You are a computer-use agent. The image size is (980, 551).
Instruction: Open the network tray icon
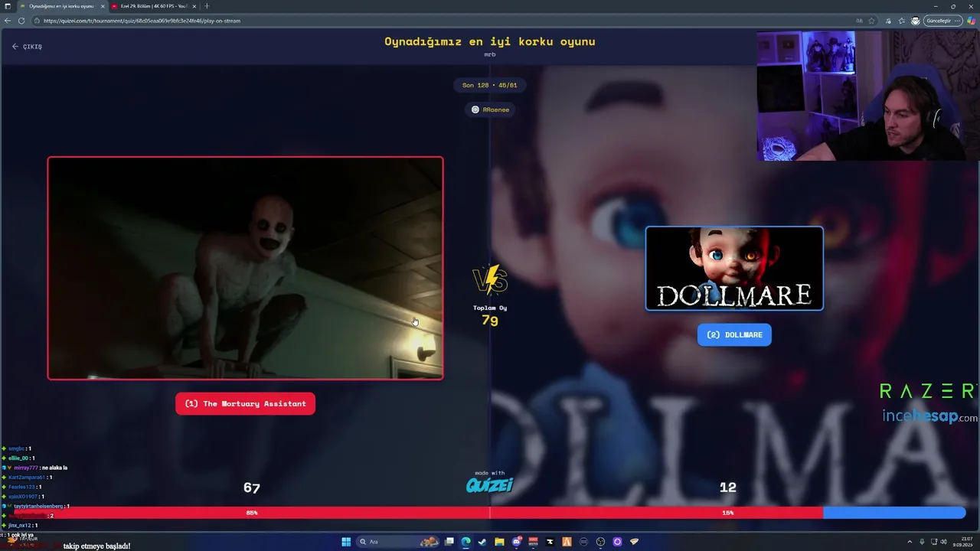pyautogui.click(x=933, y=542)
